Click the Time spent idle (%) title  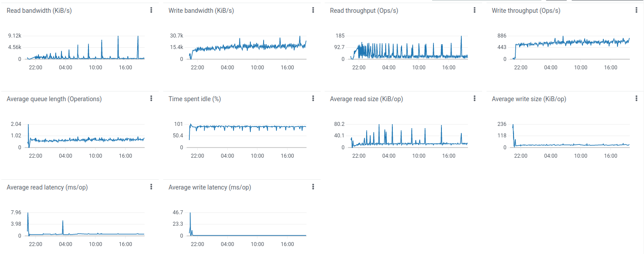click(195, 99)
